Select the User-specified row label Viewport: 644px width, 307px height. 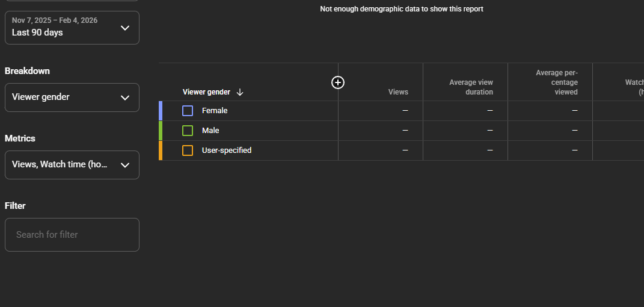tap(227, 150)
